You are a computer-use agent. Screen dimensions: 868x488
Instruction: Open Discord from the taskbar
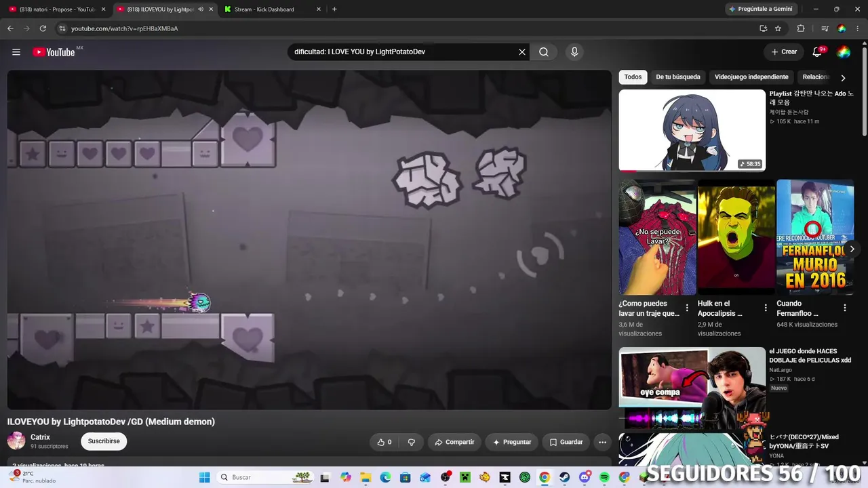click(585, 478)
